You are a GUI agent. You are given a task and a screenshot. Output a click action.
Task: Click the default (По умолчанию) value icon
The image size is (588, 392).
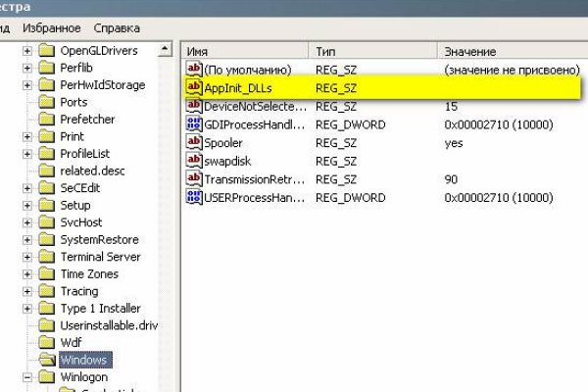(193, 71)
